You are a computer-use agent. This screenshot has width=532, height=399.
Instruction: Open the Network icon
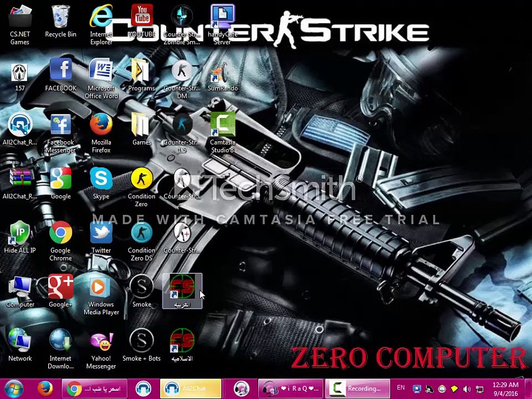(x=20, y=345)
